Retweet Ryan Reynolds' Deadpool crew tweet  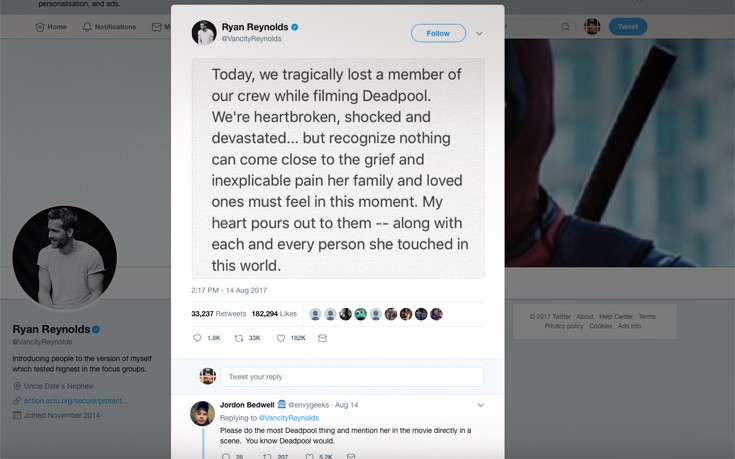tap(238, 338)
